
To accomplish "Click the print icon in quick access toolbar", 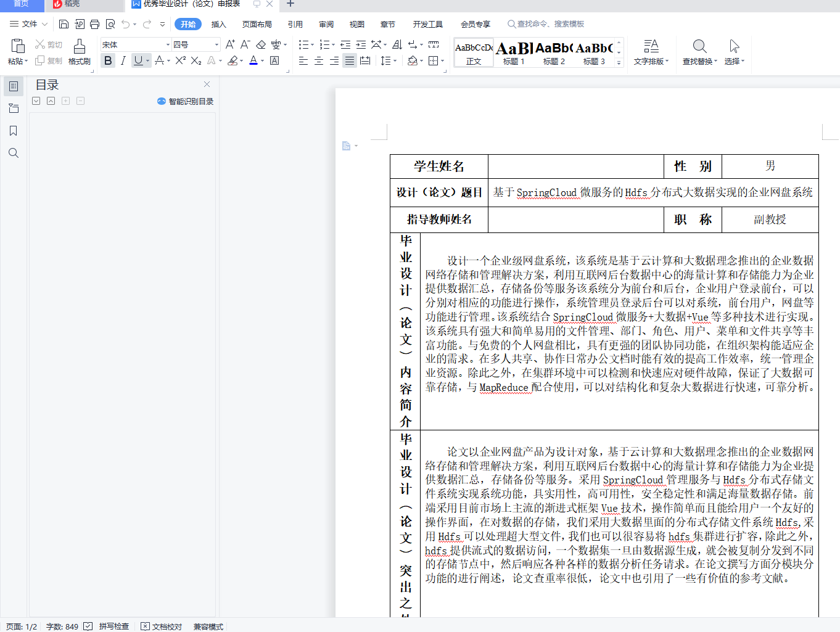I will pos(94,24).
